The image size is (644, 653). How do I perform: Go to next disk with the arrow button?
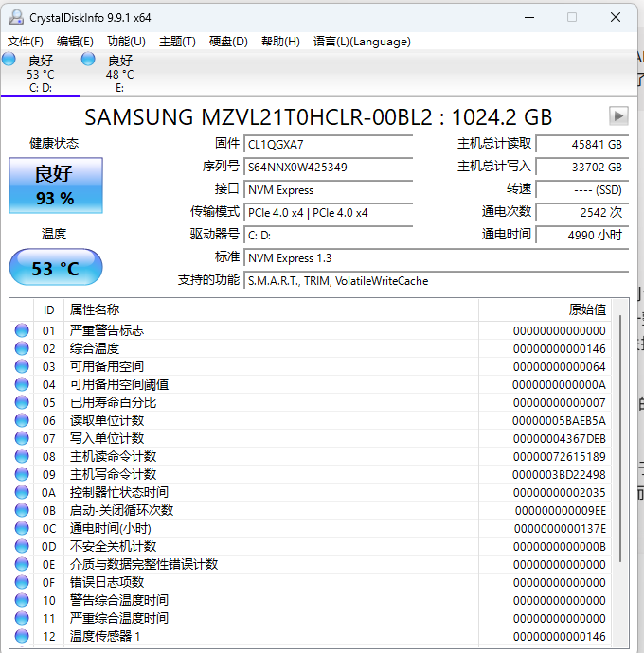618,115
